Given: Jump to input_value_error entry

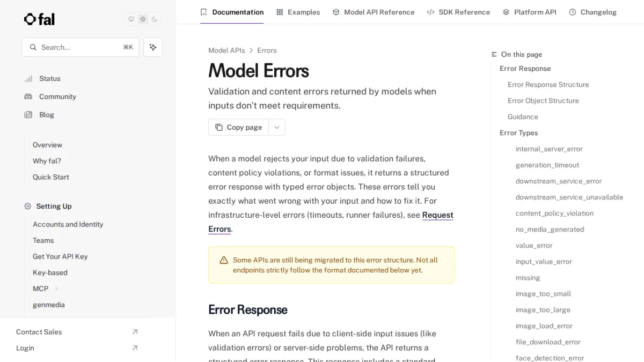Looking at the screenshot, I should (x=544, y=262).
